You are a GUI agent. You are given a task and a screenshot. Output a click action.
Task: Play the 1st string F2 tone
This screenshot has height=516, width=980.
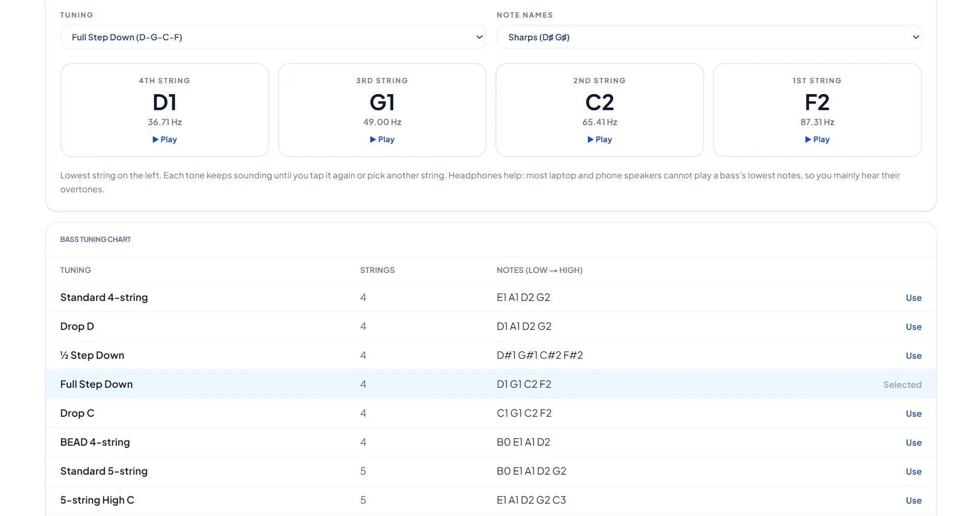817,140
